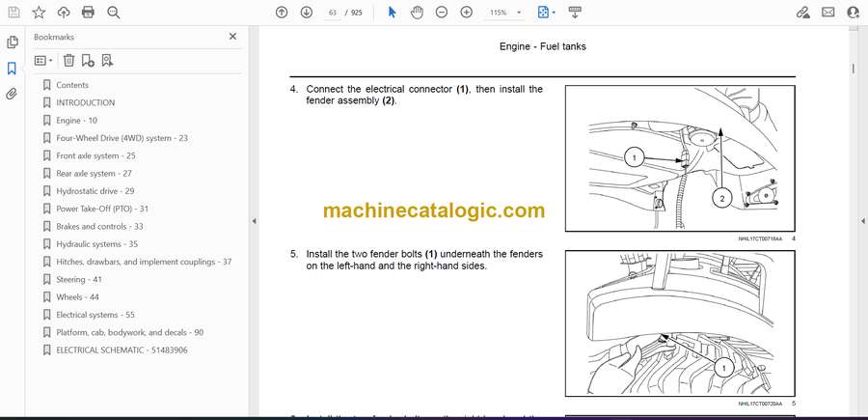Jump to Electrical systems - 55 bookmark
Image resolution: width=868 pixels, height=420 pixels.
95,315
